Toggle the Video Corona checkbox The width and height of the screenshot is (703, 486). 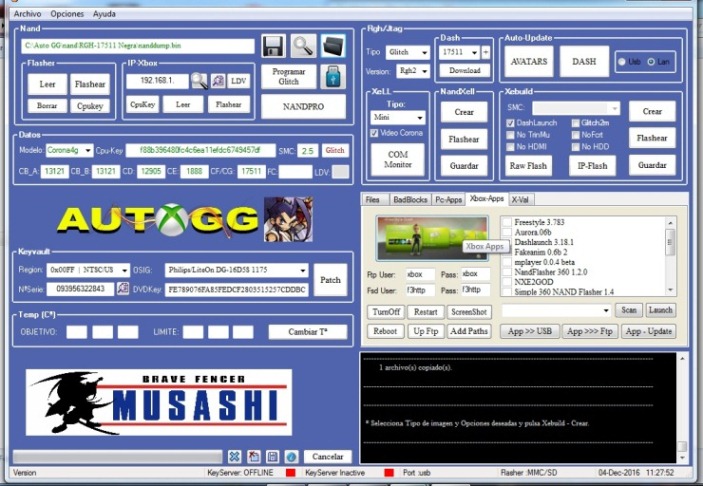click(374, 133)
